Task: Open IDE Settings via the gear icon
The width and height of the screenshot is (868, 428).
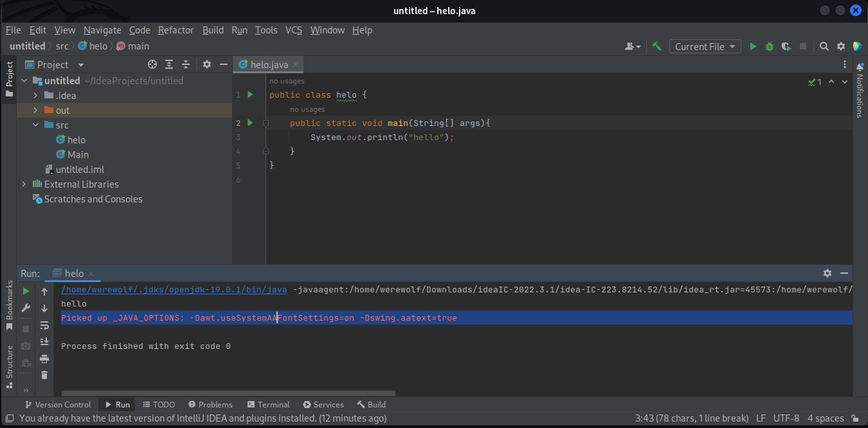Action: (x=840, y=46)
